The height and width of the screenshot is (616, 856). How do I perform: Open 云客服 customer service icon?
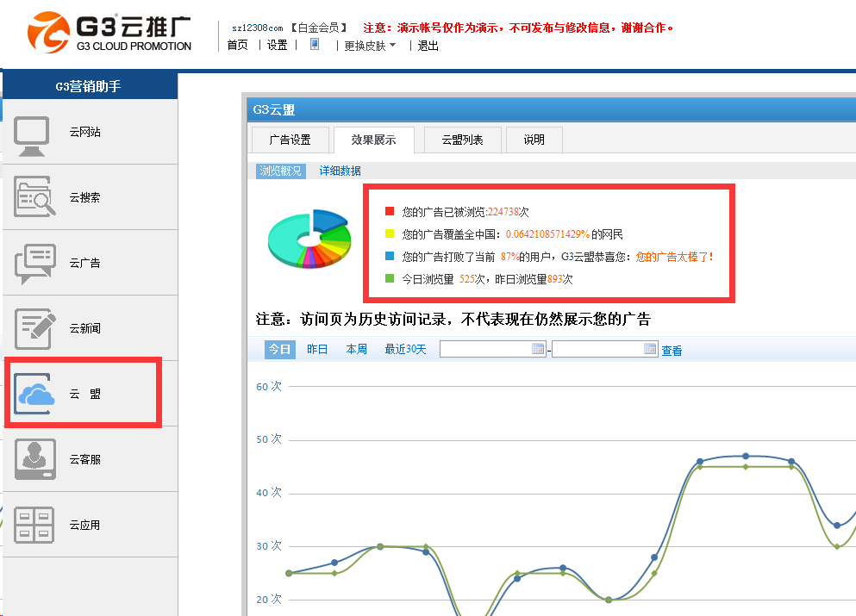click(34, 459)
